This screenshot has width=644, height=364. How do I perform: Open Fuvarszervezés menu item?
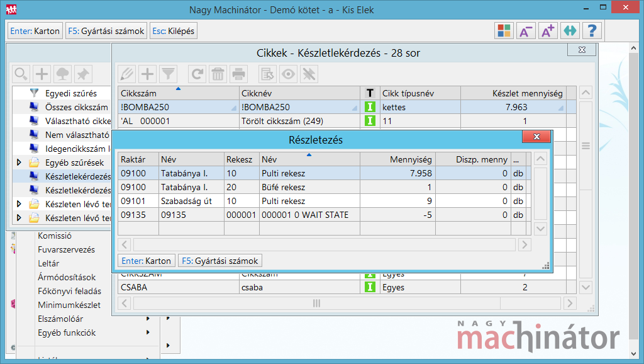pos(66,249)
